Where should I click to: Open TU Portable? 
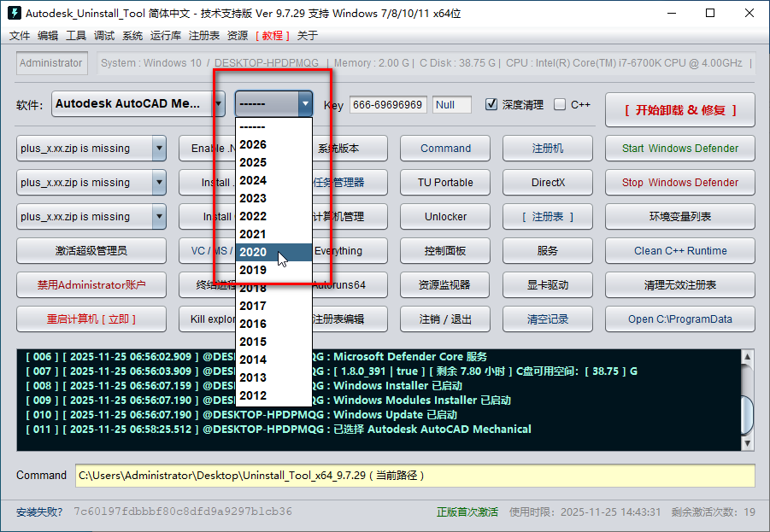(x=445, y=183)
